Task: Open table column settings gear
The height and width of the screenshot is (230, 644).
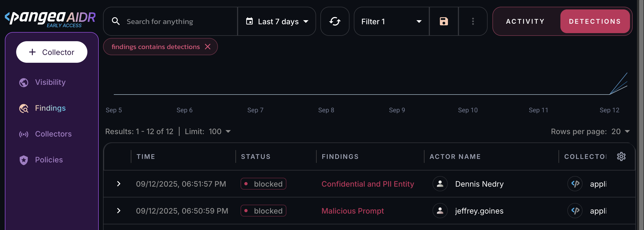Action: (621, 156)
